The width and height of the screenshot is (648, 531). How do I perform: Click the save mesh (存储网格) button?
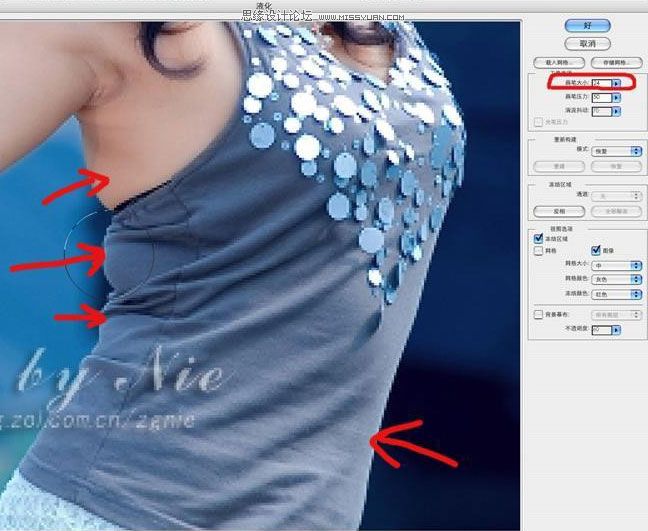tap(616, 63)
